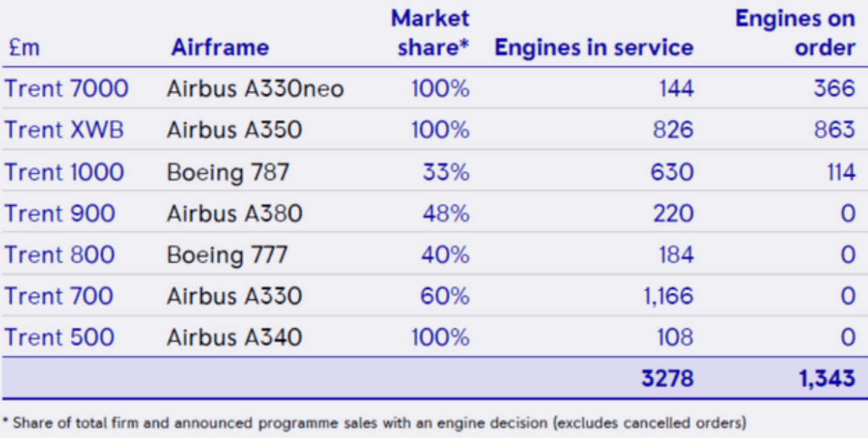Click the Airframe column header

pyautogui.click(x=220, y=47)
